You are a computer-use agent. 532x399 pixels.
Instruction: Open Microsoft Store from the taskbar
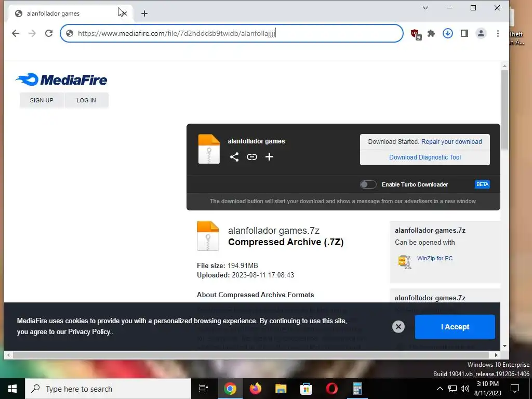tap(307, 389)
